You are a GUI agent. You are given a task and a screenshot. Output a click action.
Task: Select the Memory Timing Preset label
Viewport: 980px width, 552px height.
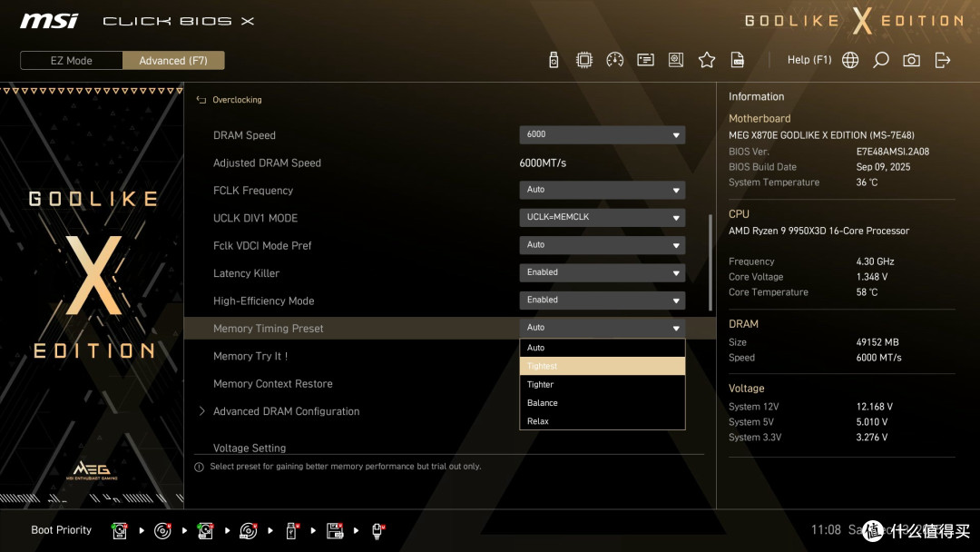[268, 328]
